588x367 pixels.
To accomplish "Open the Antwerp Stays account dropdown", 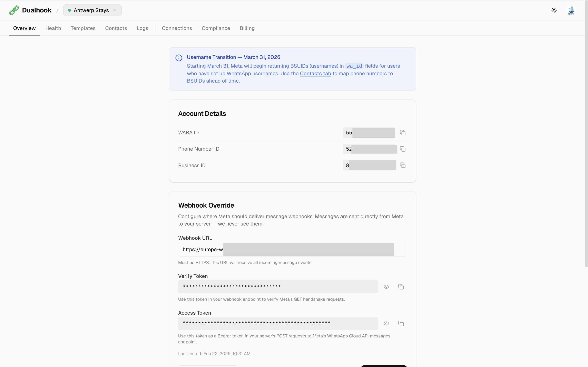I will (x=92, y=10).
